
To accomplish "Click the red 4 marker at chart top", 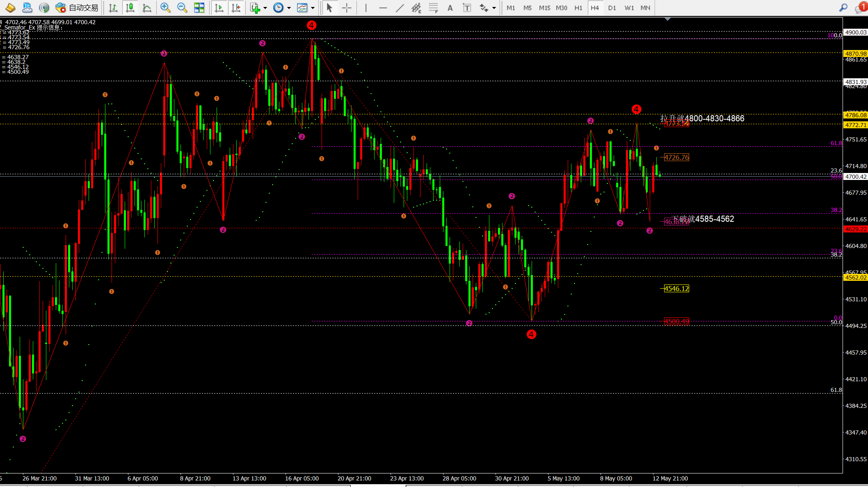I will [x=311, y=25].
